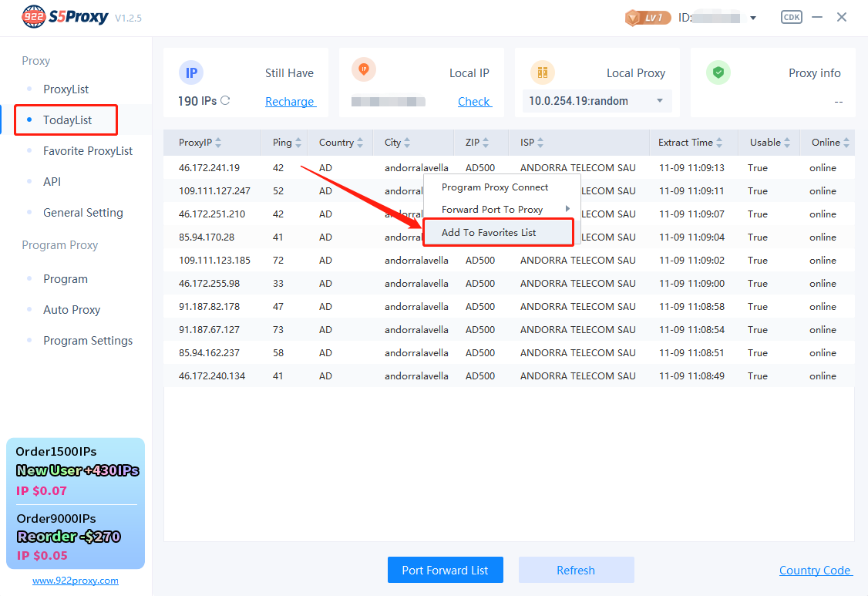Open Program in the sidebar
This screenshot has height=596, width=868.
(66, 279)
